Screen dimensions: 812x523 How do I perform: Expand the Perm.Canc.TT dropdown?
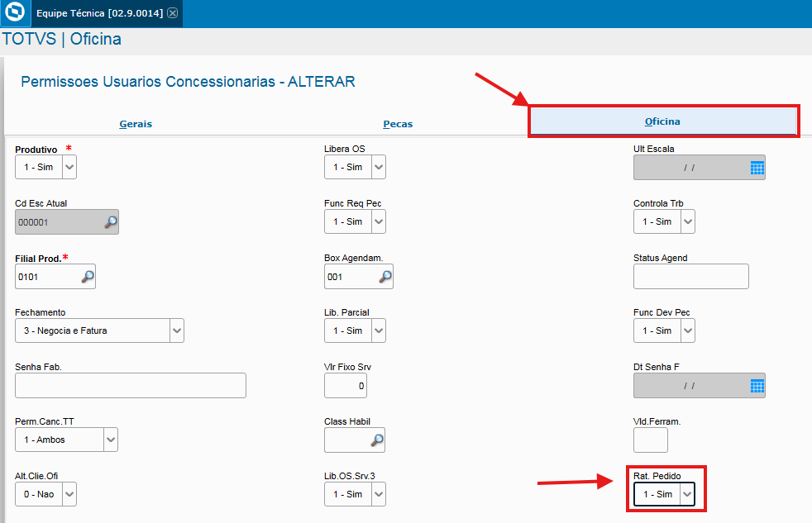(110, 440)
